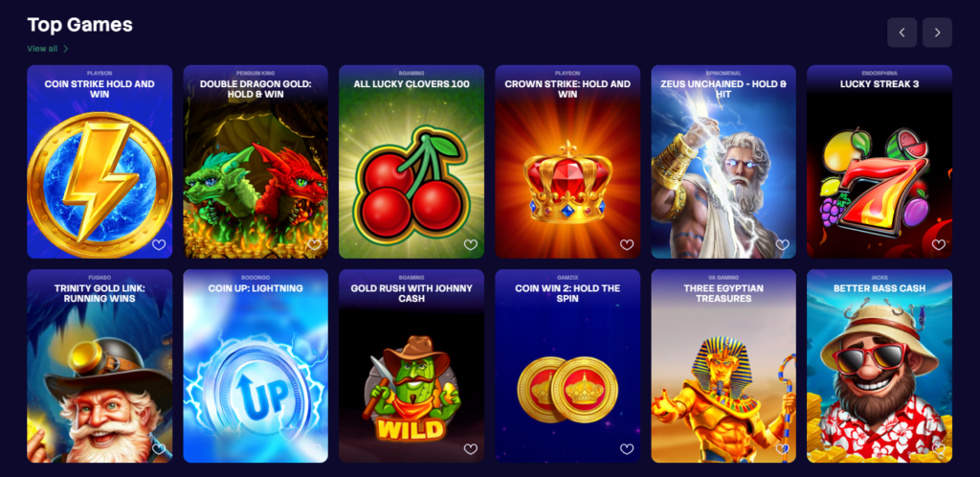
Task: Open Better Bass Cash game tile
Action: (880, 366)
